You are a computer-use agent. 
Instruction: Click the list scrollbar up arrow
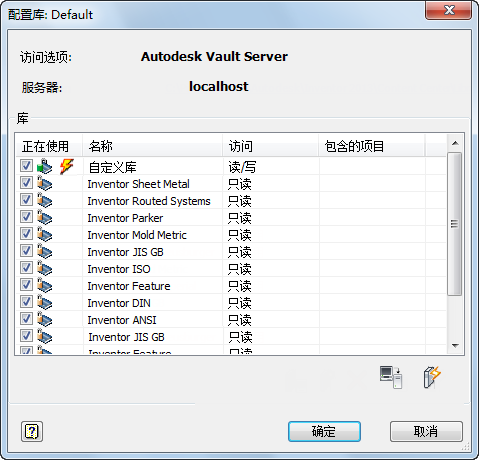pos(455,143)
